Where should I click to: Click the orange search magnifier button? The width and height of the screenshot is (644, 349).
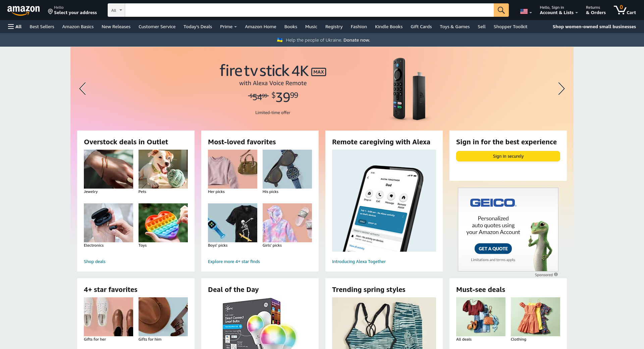tap(501, 10)
